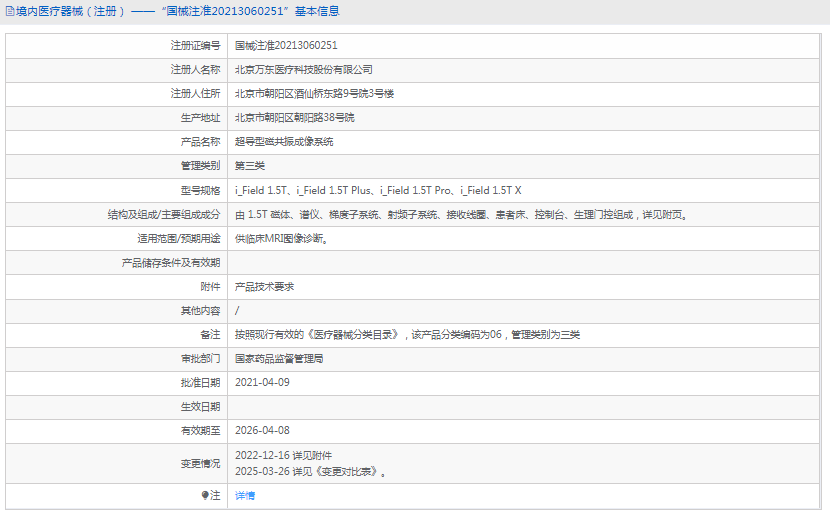Screen dimensions: 830x514
Task: Select management class value 第三类
Action: (x=250, y=166)
